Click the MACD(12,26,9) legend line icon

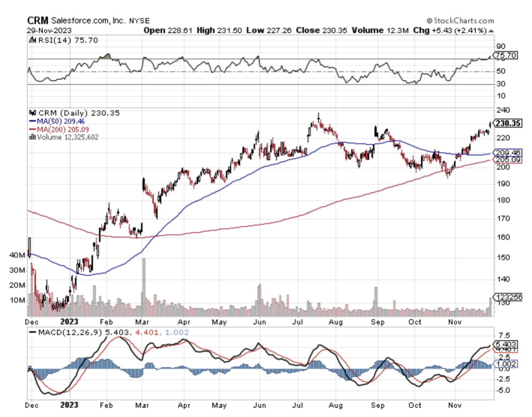(x=31, y=331)
